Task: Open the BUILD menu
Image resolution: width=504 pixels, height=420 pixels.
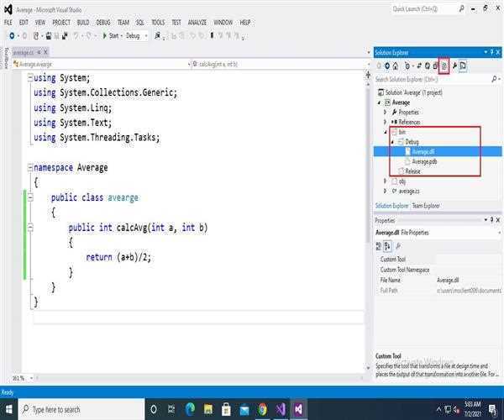Action: (83, 22)
